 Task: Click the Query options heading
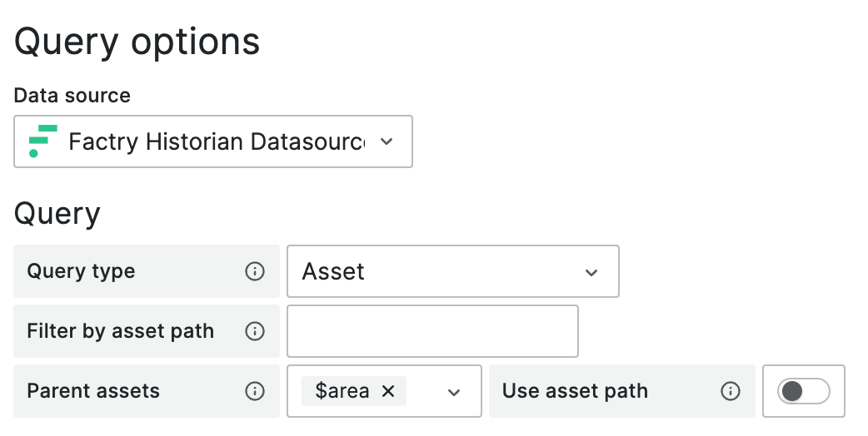pos(137,42)
